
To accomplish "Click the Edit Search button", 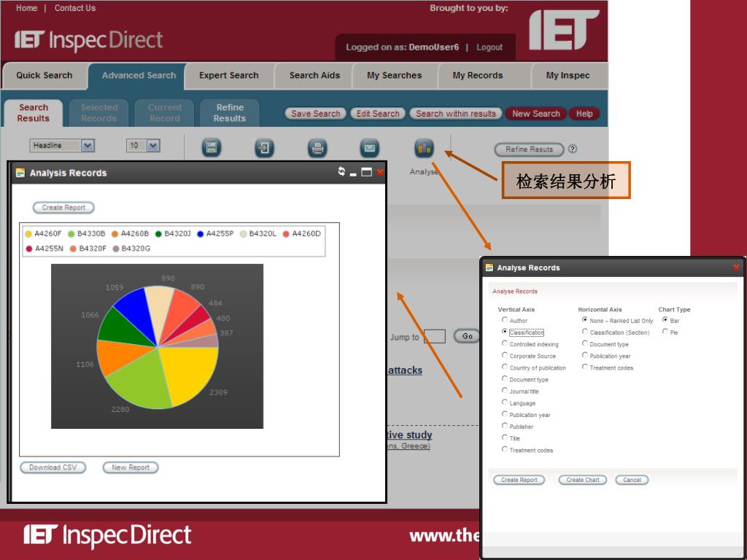I will pyautogui.click(x=378, y=113).
